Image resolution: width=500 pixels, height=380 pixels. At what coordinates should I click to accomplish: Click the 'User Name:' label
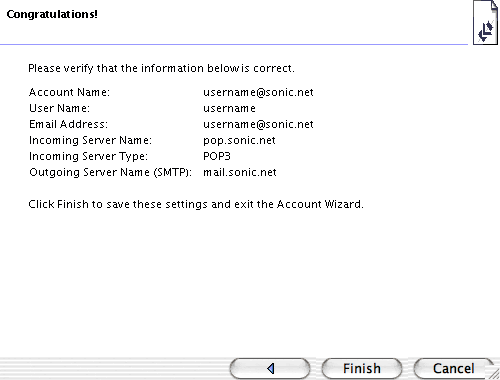(x=59, y=108)
